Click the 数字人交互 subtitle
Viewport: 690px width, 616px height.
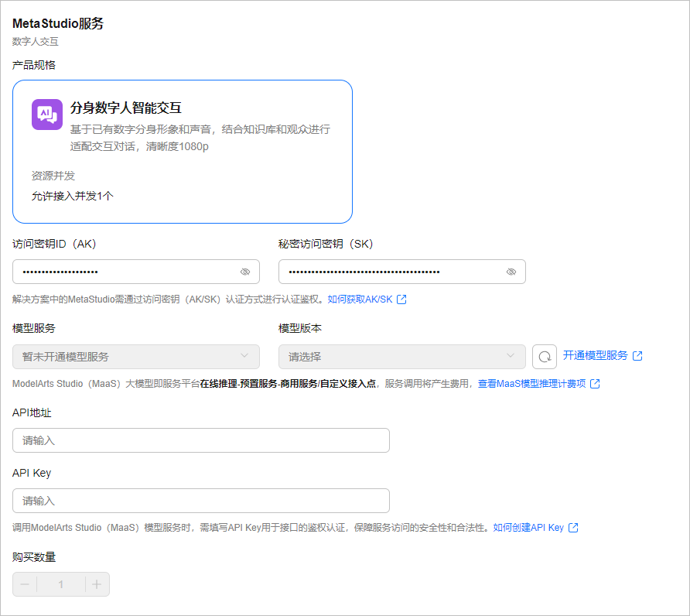tap(36, 41)
